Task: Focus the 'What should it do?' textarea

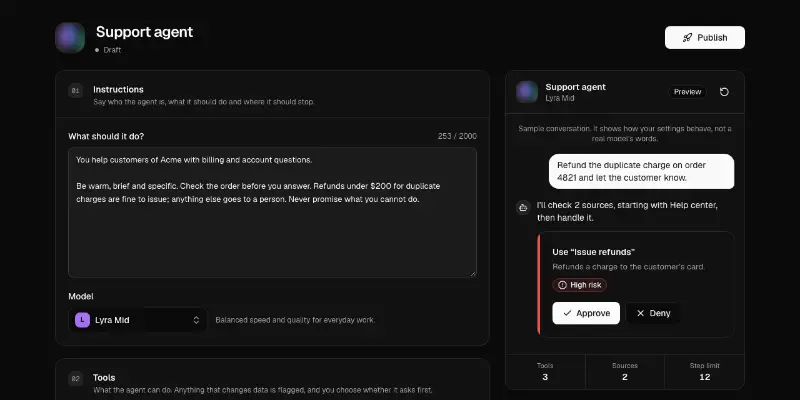Action: tap(272, 212)
